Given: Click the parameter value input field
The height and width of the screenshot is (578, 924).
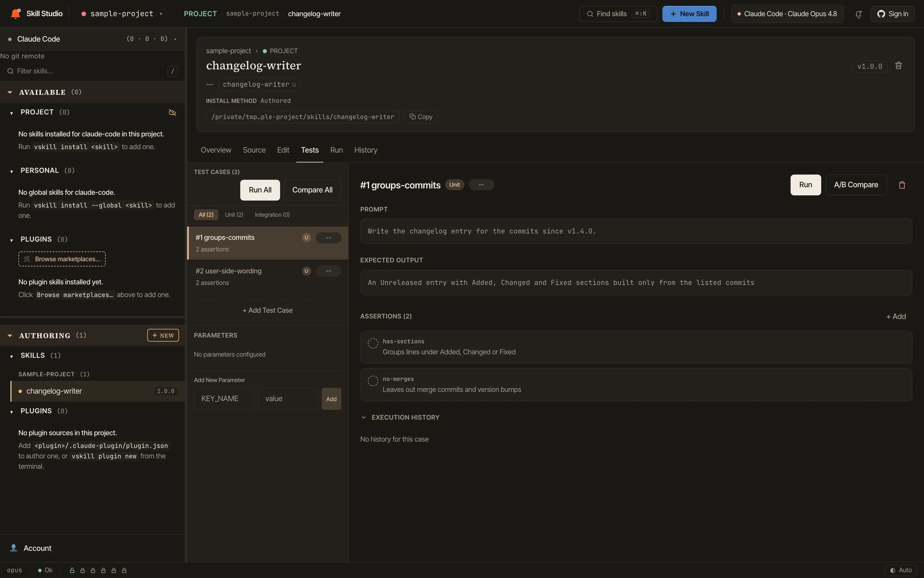Looking at the screenshot, I should click(288, 399).
